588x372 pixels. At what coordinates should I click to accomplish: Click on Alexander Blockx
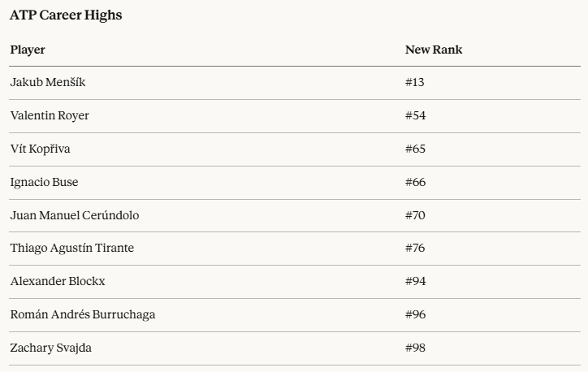(x=58, y=281)
